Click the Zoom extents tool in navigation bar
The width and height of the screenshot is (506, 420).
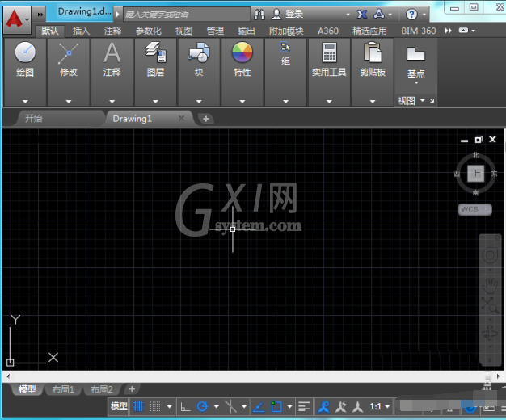point(490,305)
